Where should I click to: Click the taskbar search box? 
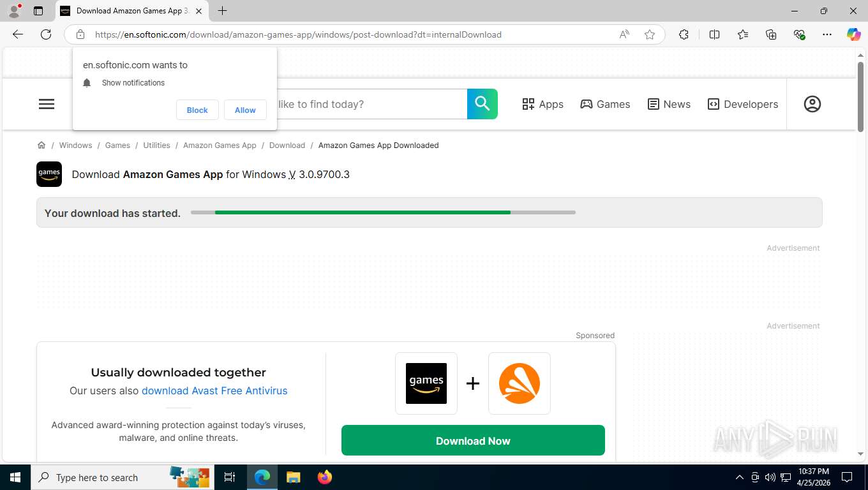tap(123, 477)
